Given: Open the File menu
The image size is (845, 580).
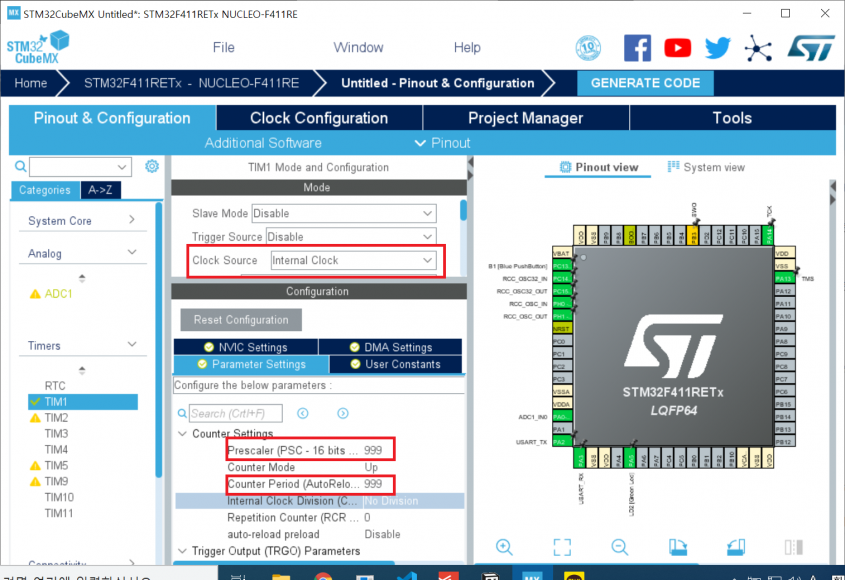Looking at the screenshot, I should pyautogui.click(x=224, y=47).
